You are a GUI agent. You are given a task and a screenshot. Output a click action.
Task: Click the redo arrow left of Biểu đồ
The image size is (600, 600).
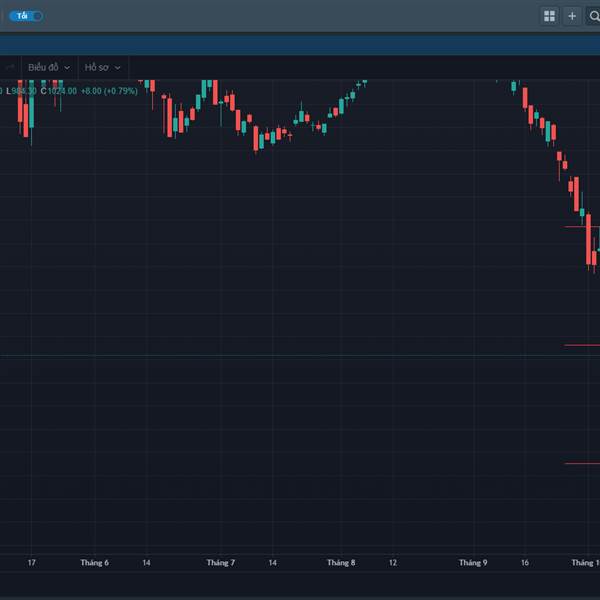pos(10,67)
